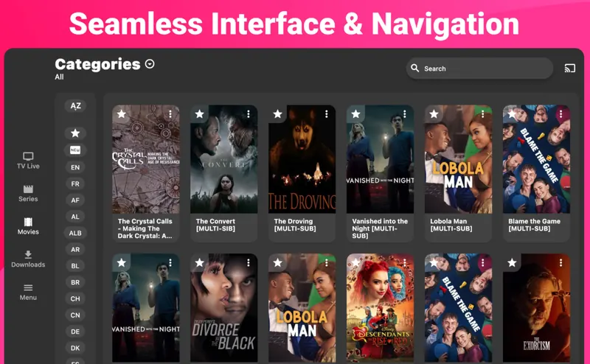The height and width of the screenshot is (364, 590).
Task: Open three-dot menu on The Exorcism
Action: [x=560, y=262]
